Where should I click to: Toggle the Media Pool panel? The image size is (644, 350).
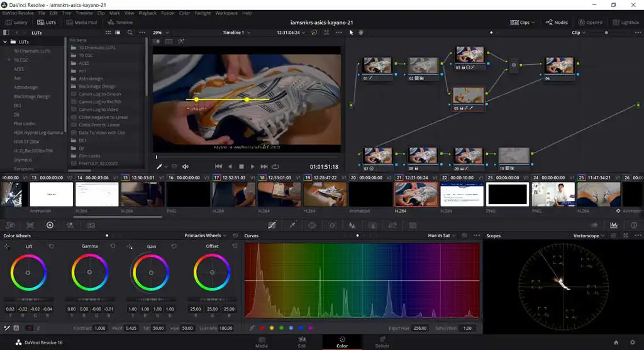pyautogui.click(x=82, y=22)
